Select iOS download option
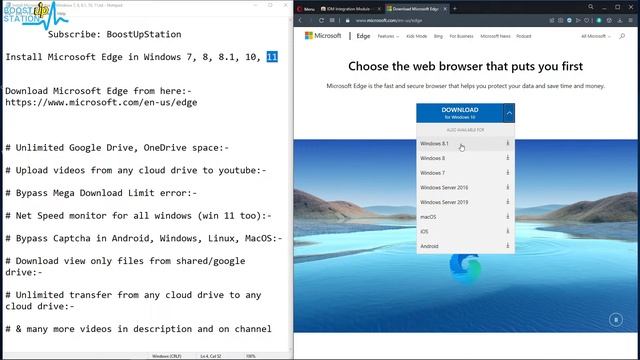 tap(465, 231)
